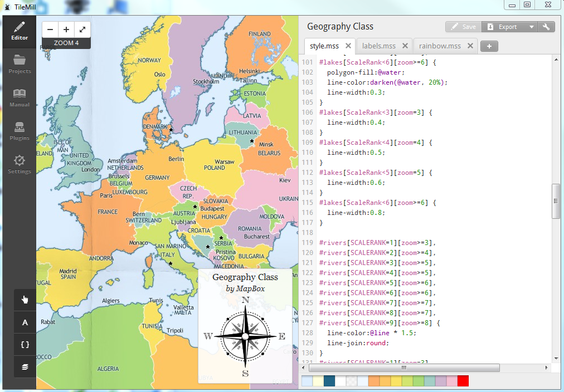
Task: Expand the Export dropdown menu
Action: [x=531, y=27]
